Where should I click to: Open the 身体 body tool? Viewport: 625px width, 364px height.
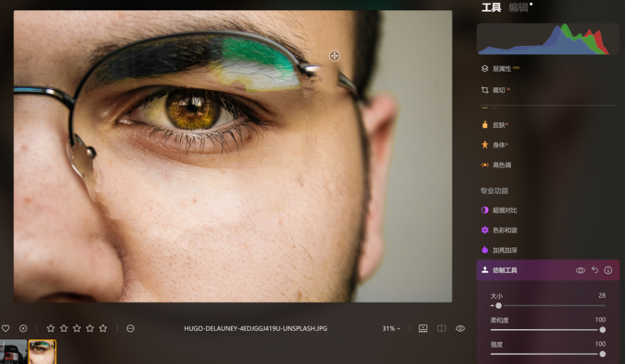click(x=495, y=144)
